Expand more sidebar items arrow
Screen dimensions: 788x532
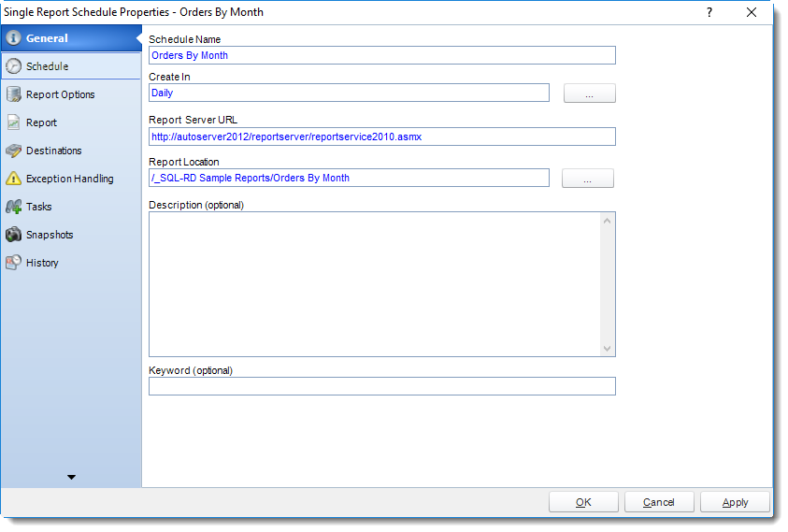(71, 477)
